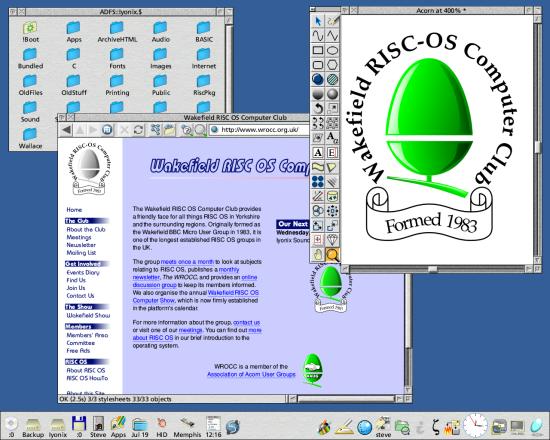Open the !Boot application icon
550x440 pixels.
point(30,32)
